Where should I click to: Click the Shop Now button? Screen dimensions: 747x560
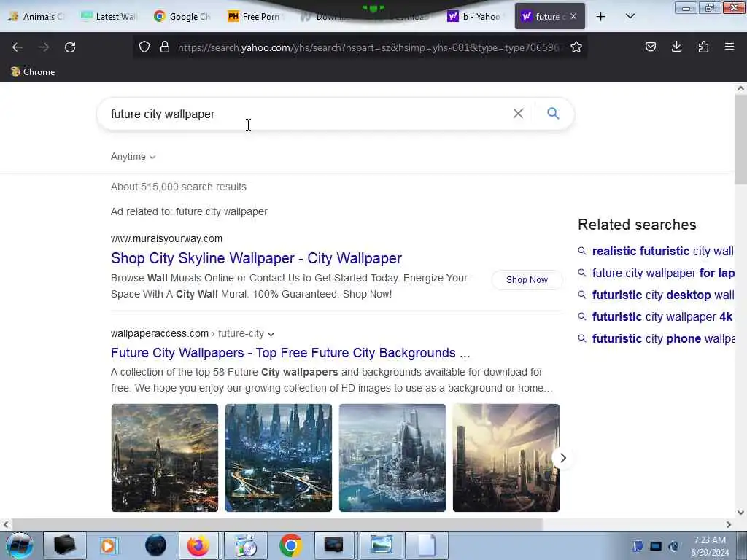[x=527, y=279]
